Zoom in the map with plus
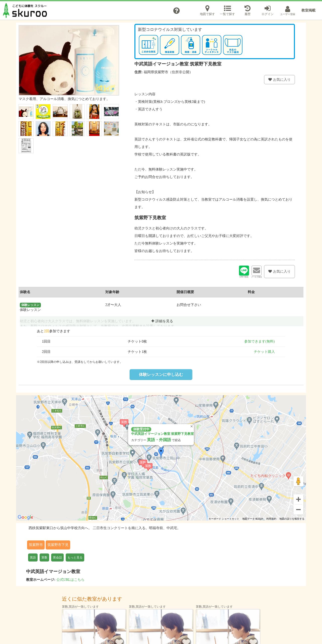Screen dimensions: 322x644 (298, 499)
